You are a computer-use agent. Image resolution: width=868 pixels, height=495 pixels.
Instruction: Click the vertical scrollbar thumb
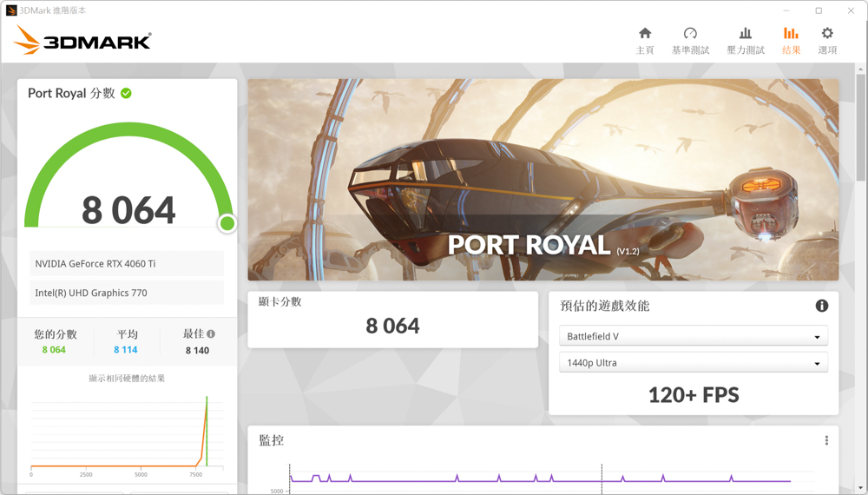tap(860, 127)
